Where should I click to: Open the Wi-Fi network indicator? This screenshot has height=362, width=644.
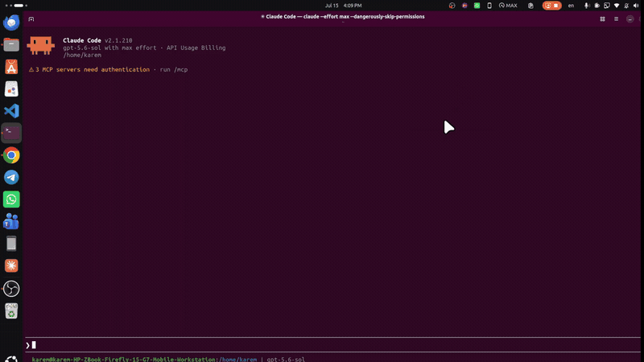(x=617, y=6)
